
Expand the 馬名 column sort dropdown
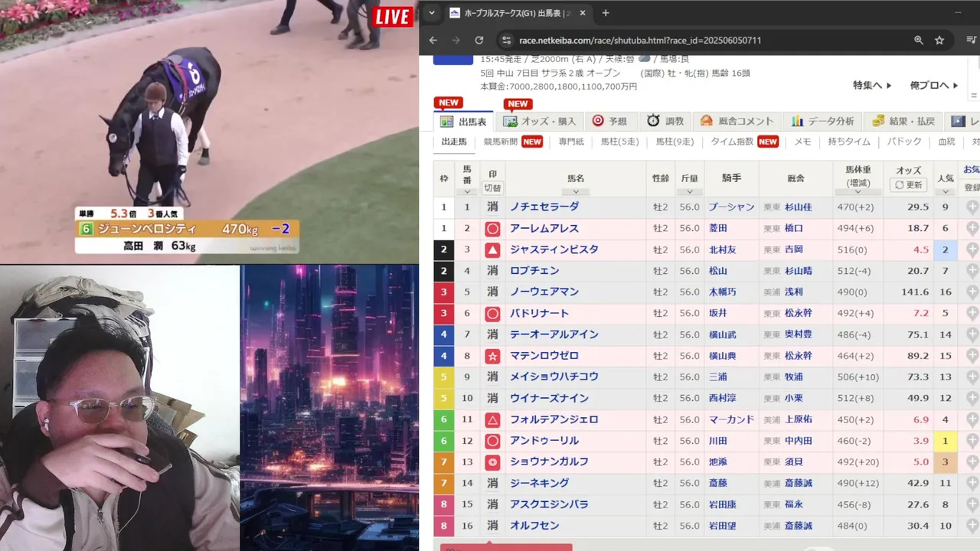tap(575, 192)
